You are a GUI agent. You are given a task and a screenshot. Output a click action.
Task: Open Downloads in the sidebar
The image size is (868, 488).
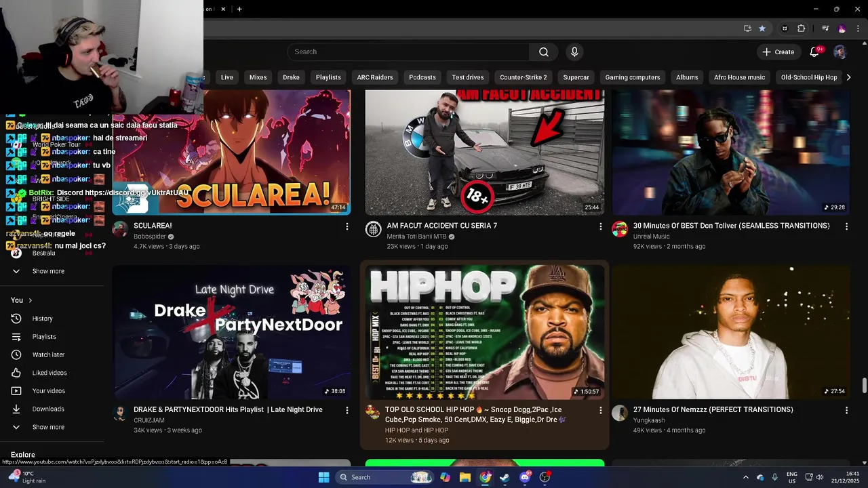click(x=53, y=409)
